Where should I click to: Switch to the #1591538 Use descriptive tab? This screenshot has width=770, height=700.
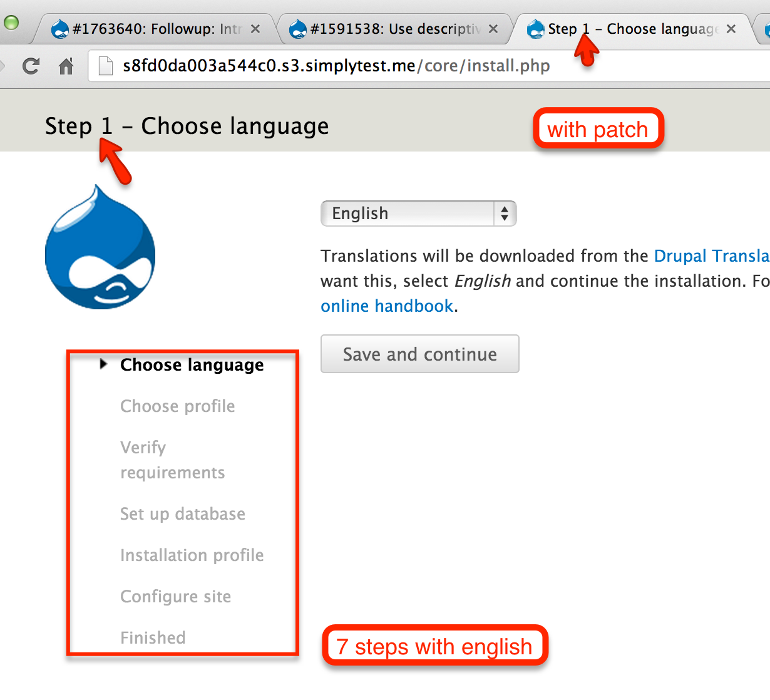(x=394, y=29)
